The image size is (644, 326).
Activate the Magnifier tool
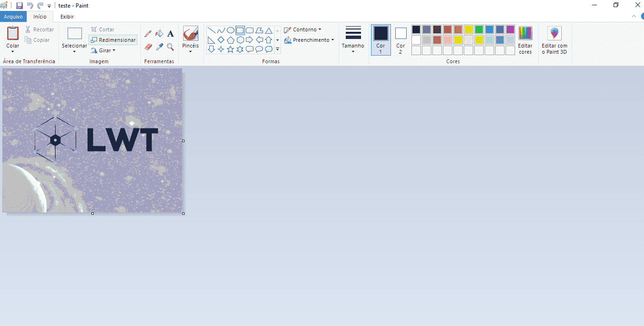click(170, 47)
